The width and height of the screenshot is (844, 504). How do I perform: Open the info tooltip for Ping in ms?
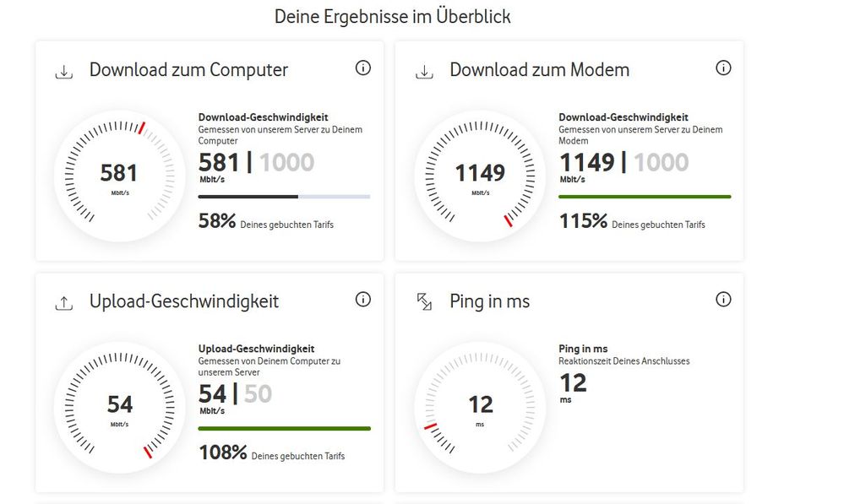pos(723,299)
